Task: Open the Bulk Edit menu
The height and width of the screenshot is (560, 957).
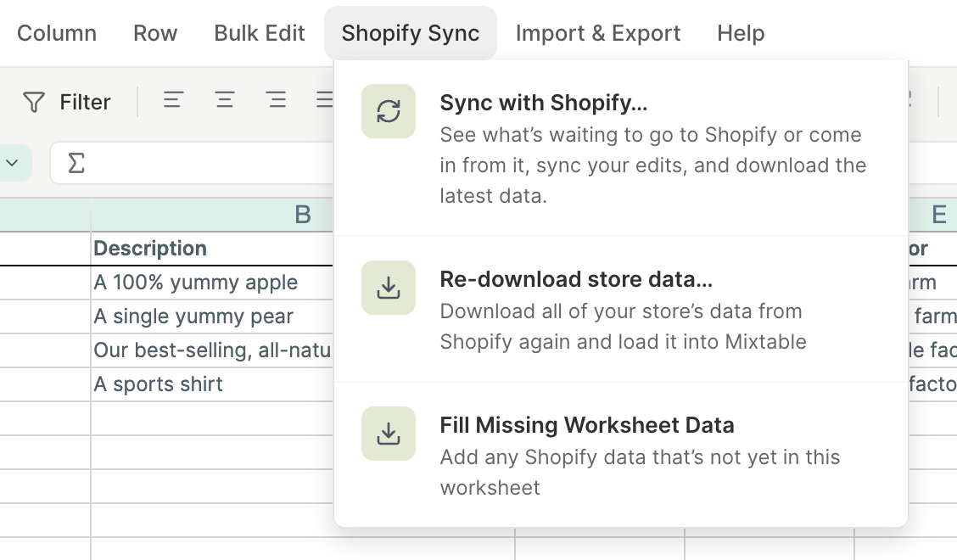Action: (260, 33)
